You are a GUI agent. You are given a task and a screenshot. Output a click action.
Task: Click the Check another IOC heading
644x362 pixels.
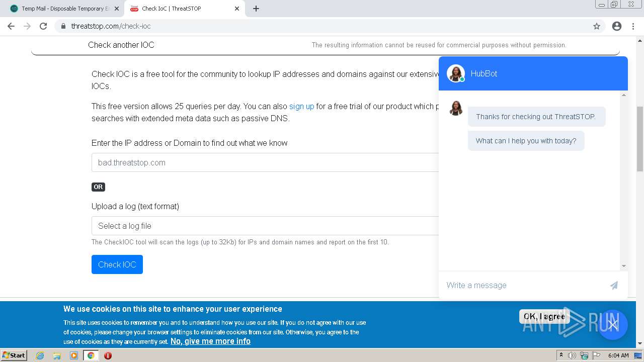pyautogui.click(x=121, y=45)
